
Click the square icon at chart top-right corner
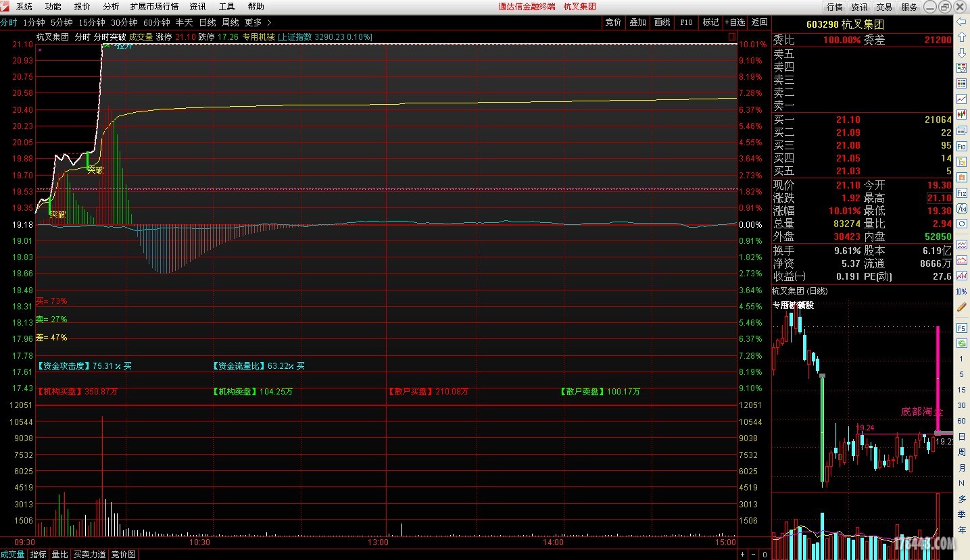[732, 37]
